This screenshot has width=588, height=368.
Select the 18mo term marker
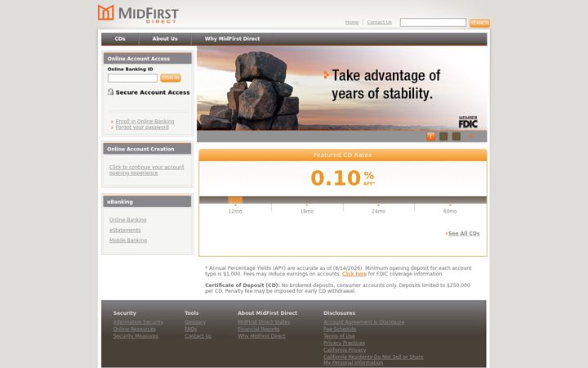pyautogui.click(x=307, y=212)
